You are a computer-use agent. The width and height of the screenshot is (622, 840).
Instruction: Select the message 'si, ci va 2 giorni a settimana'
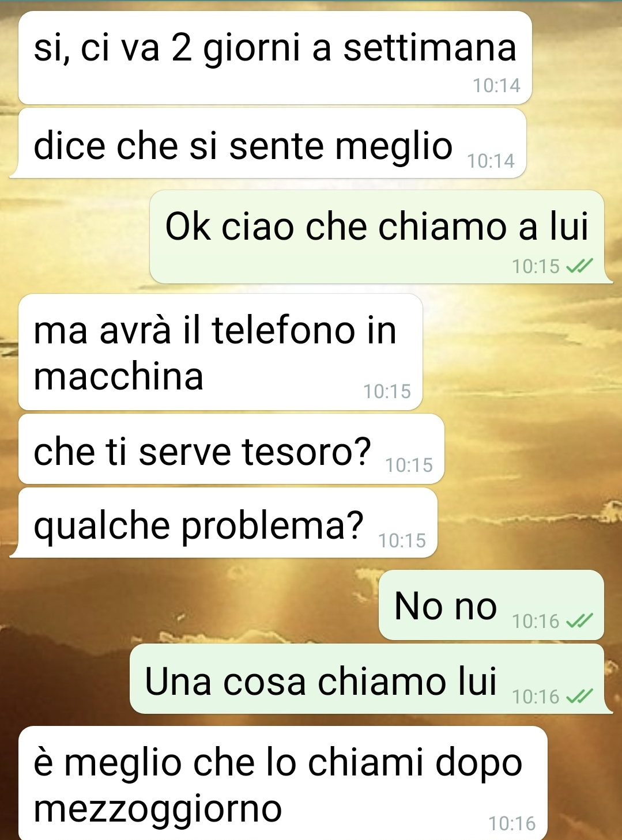[x=275, y=58]
